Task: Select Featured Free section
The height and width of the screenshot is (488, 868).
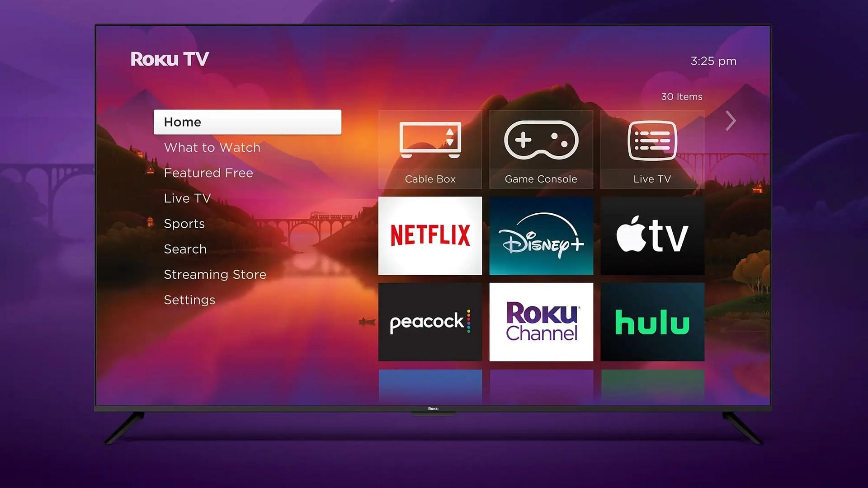Action: tap(209, 173)
